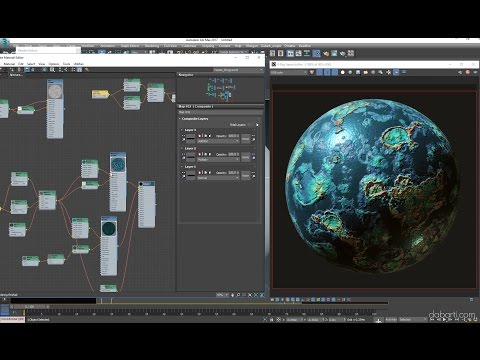
Task: Open the Animation menu in 3ds Max
Action: click(x=108, y=46)
